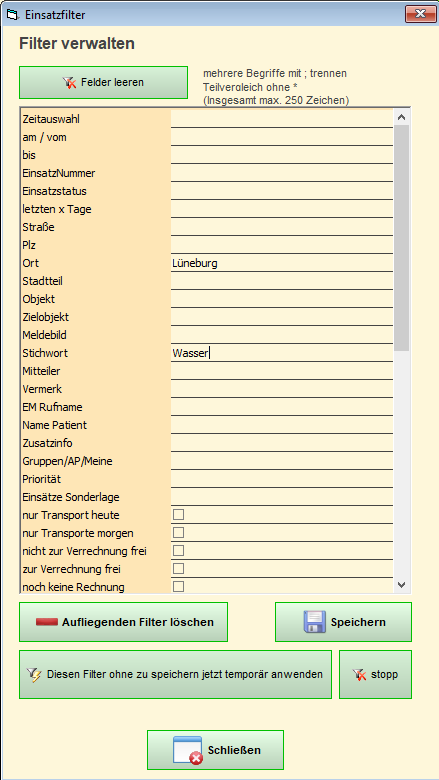Click the Ort field containing Lüneburg

tap(282, 263)
